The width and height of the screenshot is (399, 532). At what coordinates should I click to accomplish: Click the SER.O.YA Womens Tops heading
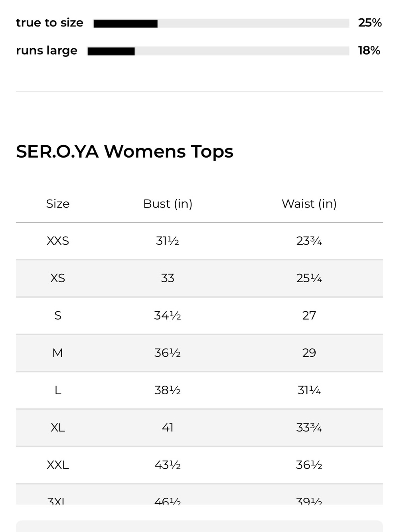tap(124, 152)
